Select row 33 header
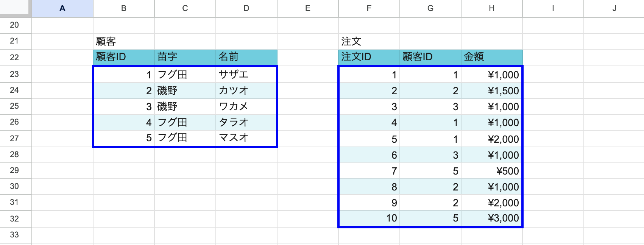Image resolution: width=644 pixels, height=245 pixels. tap(14, 234)
